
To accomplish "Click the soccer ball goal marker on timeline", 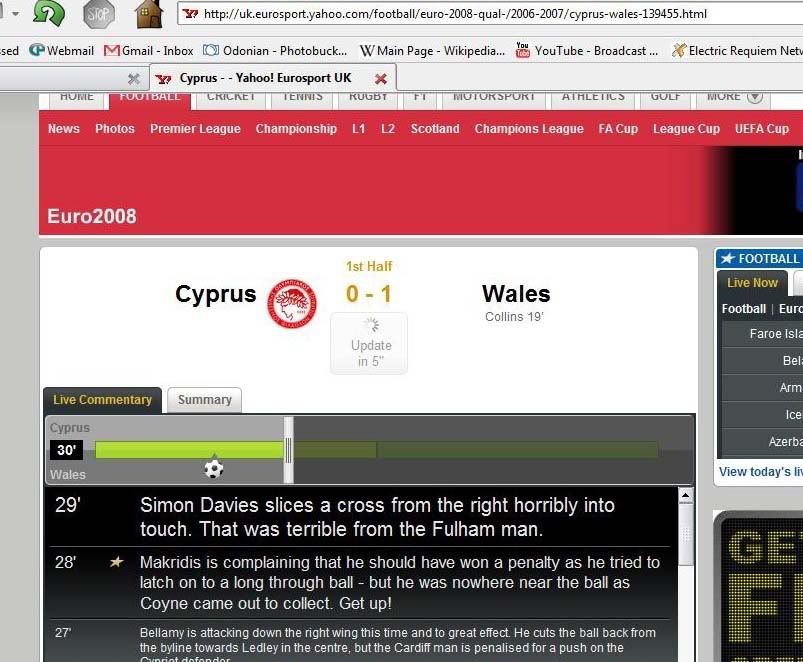I will 214,468.
